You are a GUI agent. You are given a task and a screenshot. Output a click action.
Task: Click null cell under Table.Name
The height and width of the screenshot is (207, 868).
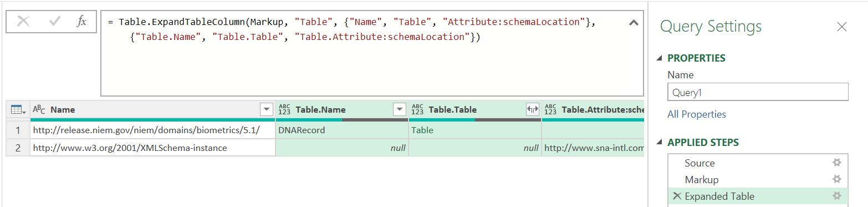pyautogui.click(x=342, y=148)
